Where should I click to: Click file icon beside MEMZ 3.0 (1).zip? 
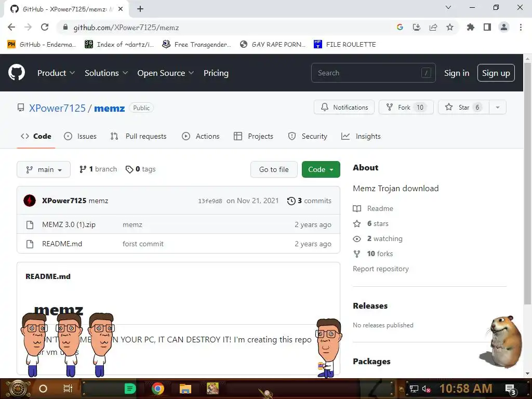[30, 224]
